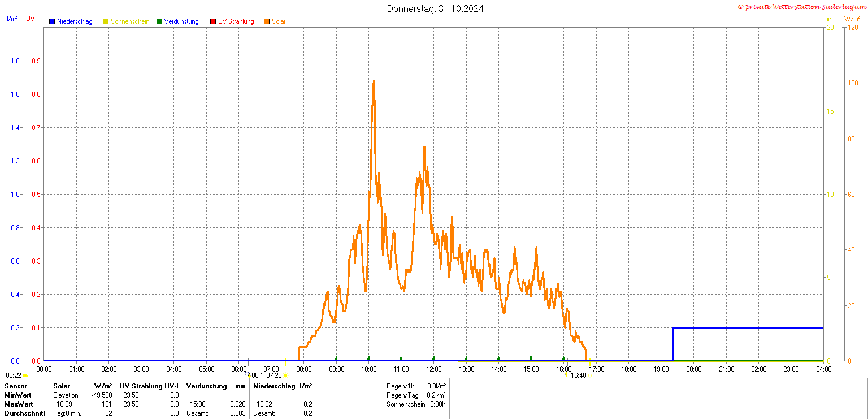This screenshot has height=419, width=868.
Task: Click the blue Niederschlag legend square
Action: click(x=52, y=21)
